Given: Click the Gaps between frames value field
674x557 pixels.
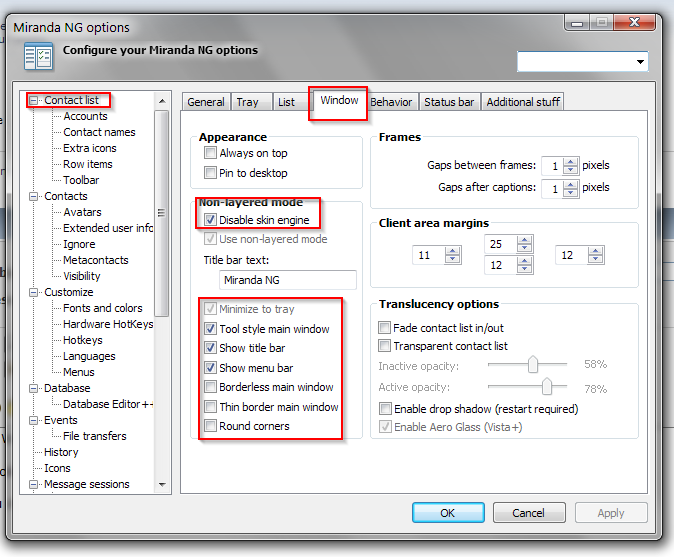Looking at the screenshot, I should click(x=552, y=166).
